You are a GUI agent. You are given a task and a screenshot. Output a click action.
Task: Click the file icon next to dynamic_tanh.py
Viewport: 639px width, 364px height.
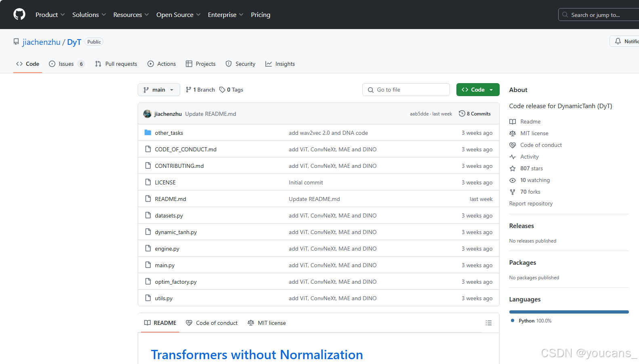(x=148, y=232)
